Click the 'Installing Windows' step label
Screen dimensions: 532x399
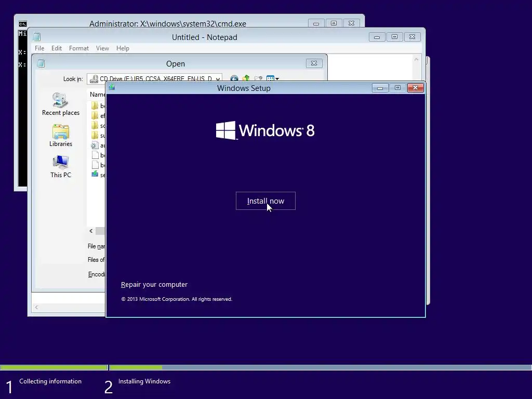(x=144, y=381)
